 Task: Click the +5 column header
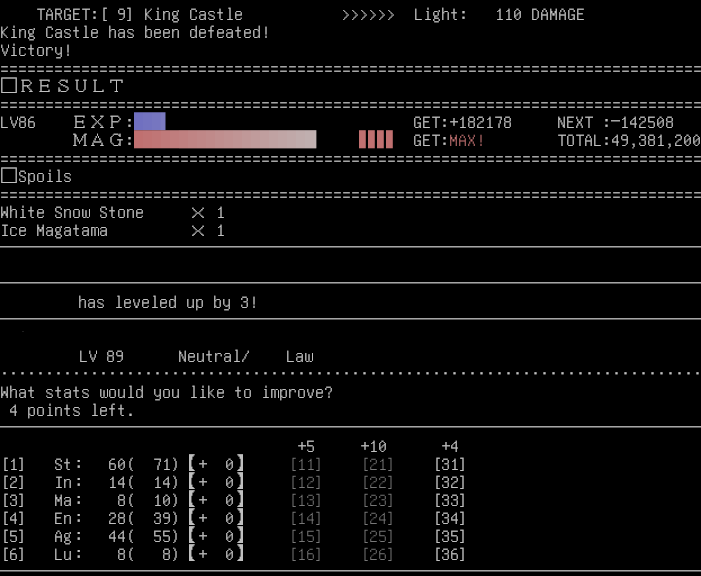pos(306,446)
